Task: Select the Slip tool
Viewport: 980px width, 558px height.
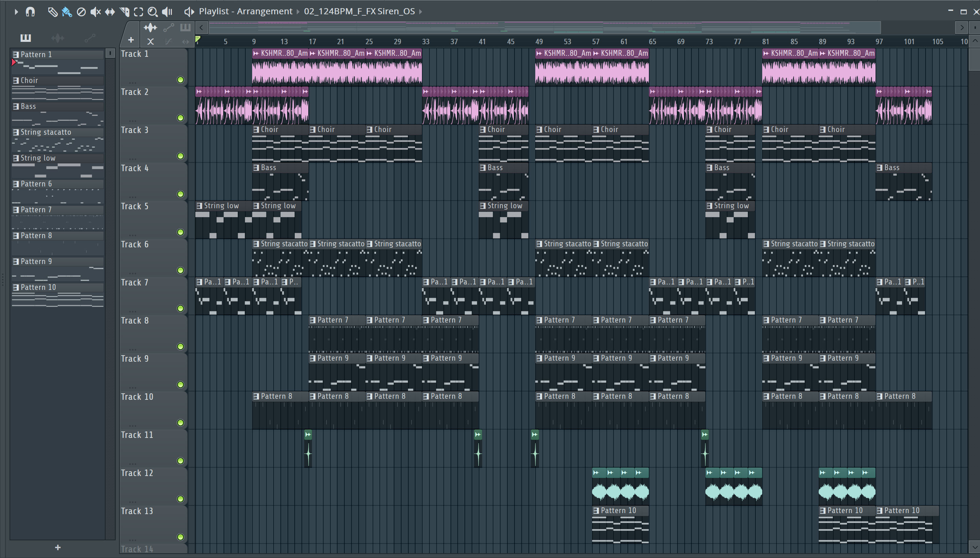Action: click(x=110, y=12)
